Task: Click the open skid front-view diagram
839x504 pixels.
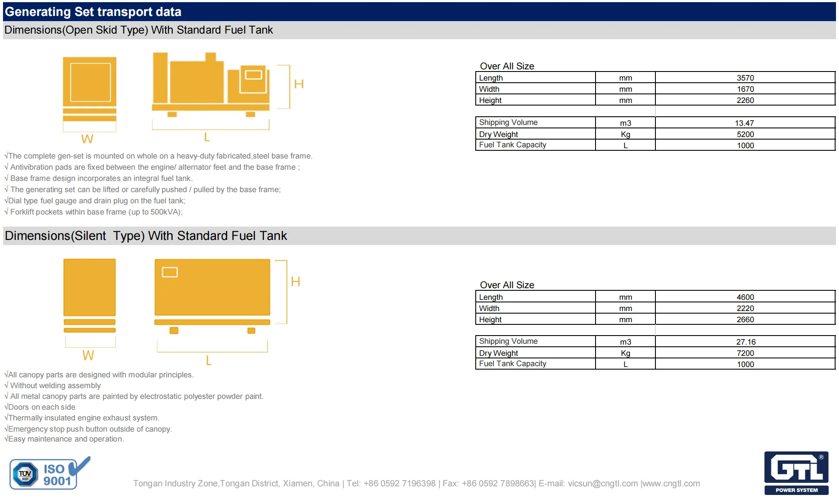Action: tap(90, 94)
